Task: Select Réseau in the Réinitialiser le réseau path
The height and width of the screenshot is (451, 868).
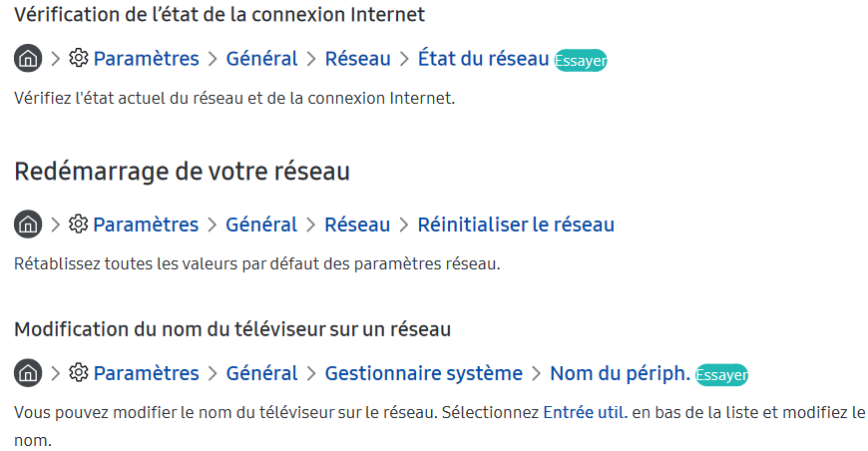Action: 357,225
